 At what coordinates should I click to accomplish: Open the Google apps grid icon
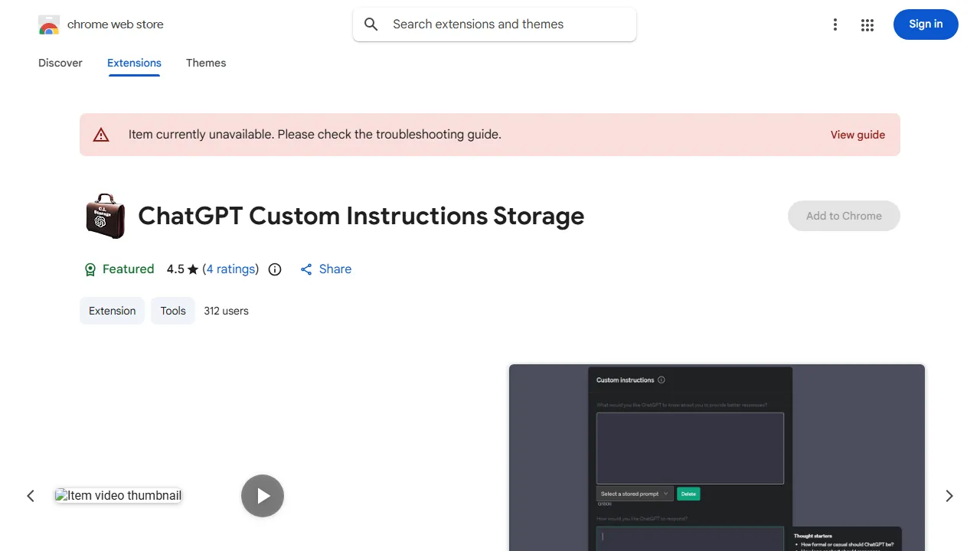867,24
